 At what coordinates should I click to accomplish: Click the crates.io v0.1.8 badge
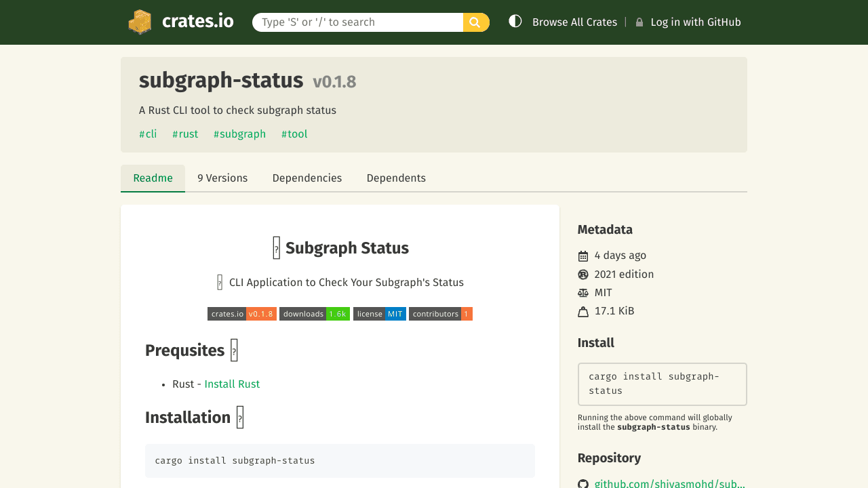(242, 314)
